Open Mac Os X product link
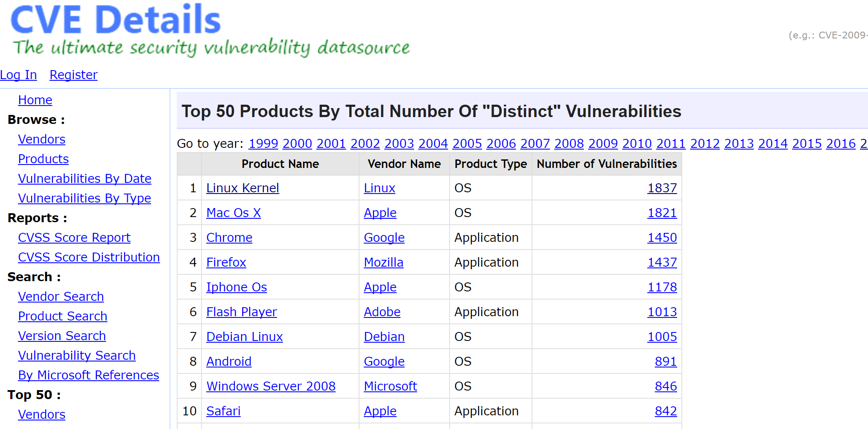 pyautogui.click(x=234, y=213)
